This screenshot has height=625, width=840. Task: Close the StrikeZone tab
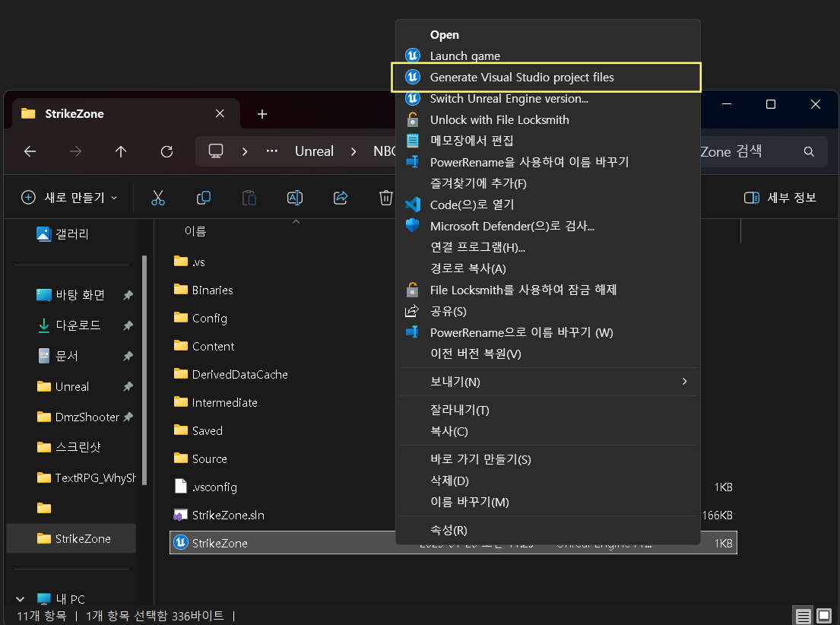pyautogui.click(x=220, y=113)
